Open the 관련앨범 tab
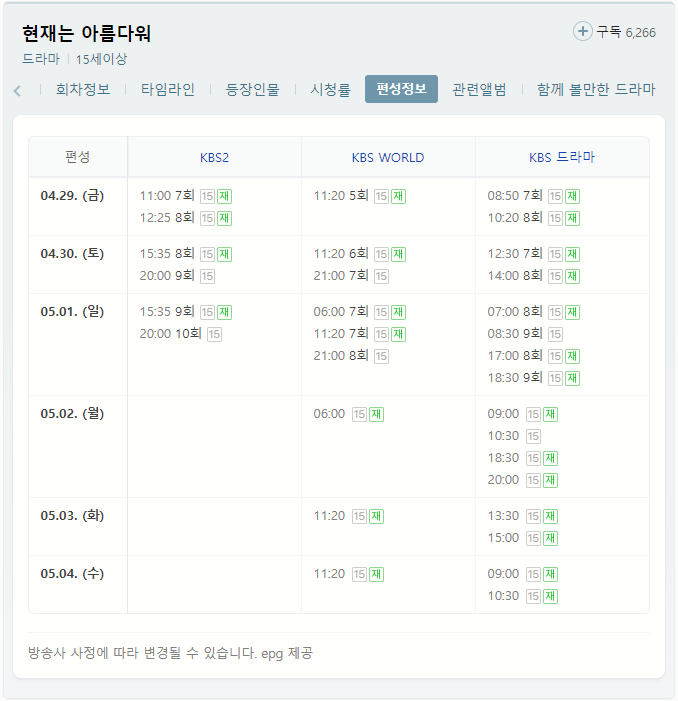 pos(479,89)
